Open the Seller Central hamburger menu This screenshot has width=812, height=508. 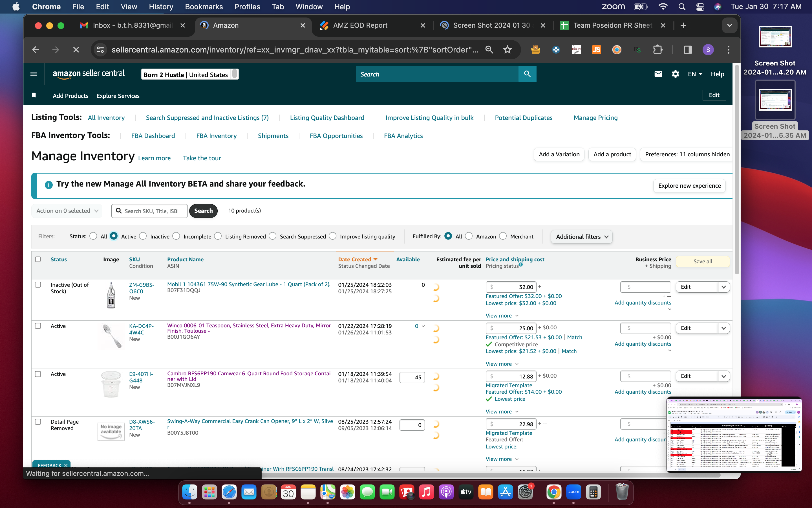pyautogui.click(x=34, y=74)
